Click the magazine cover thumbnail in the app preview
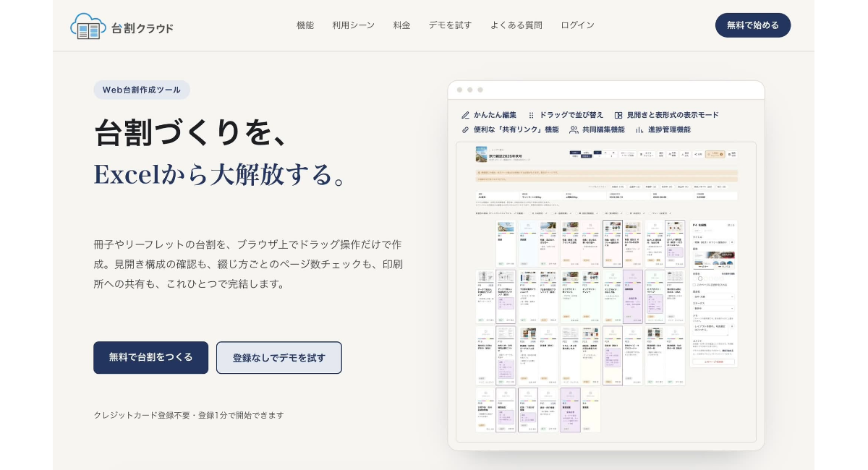 pos(481,155)
